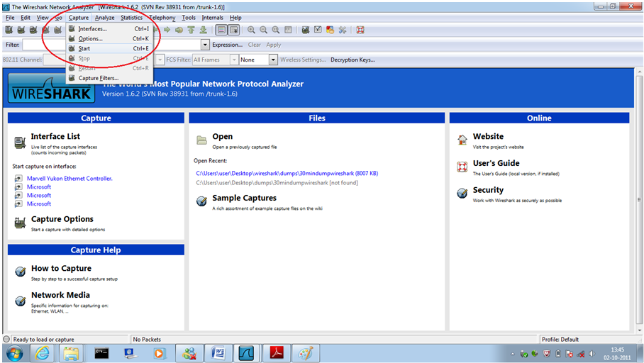Click the lifebuoy icon beside User's Guide
The image size is (644, 363).
(462, 167)
